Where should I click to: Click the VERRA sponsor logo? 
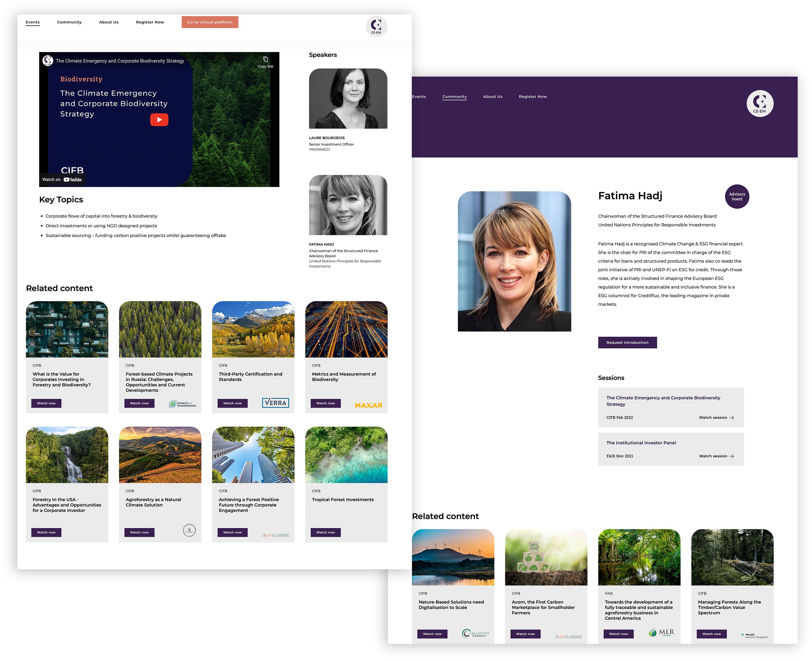pos(275,403)
